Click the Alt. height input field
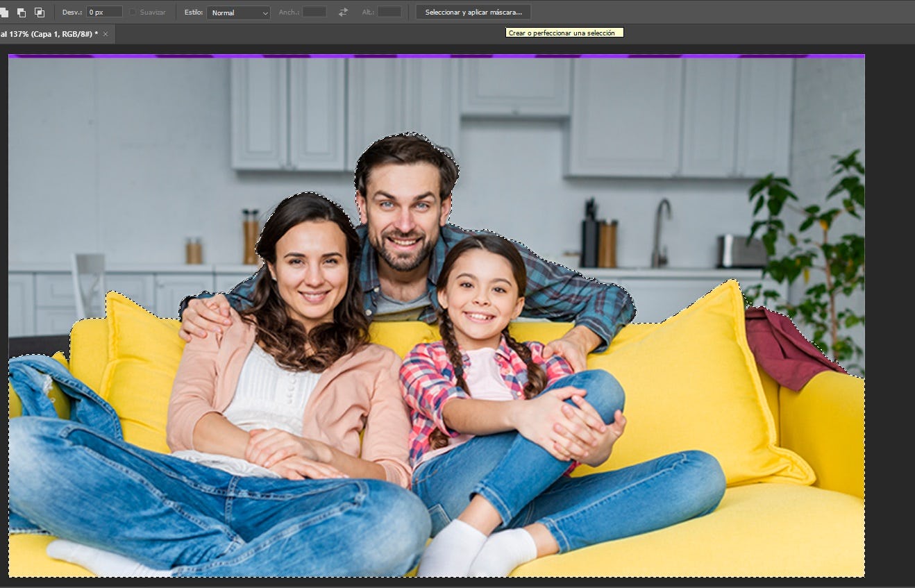The height and width of the screenshot is (588, 915). 389,12
